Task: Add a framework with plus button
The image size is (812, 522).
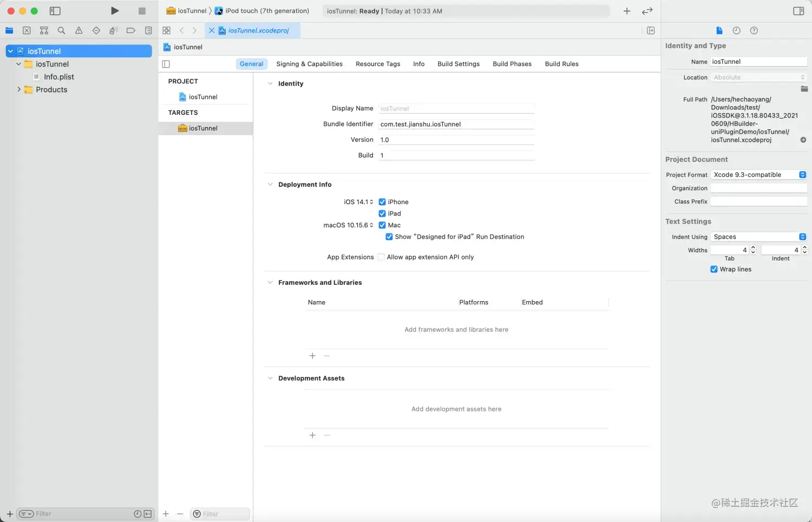Action: (312, 356)
